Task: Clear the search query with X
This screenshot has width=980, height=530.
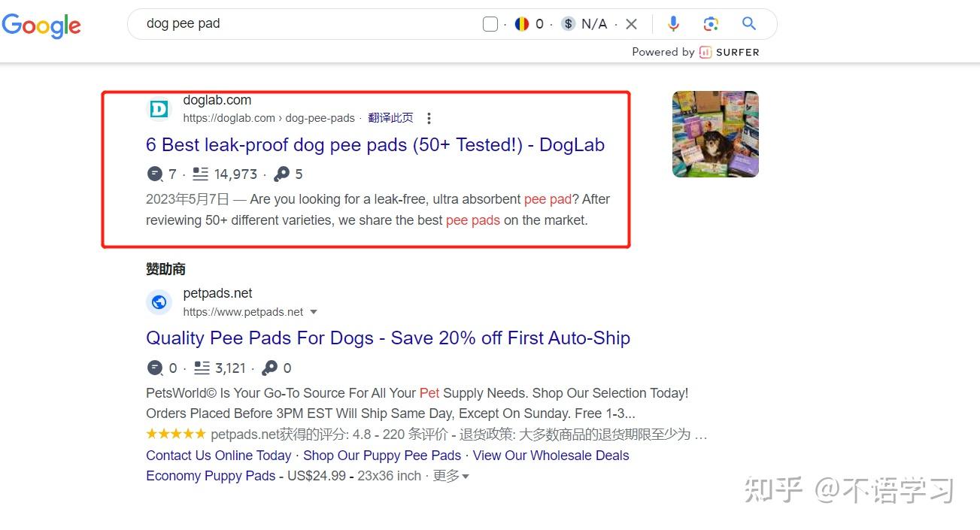Action: pos(632,24)
